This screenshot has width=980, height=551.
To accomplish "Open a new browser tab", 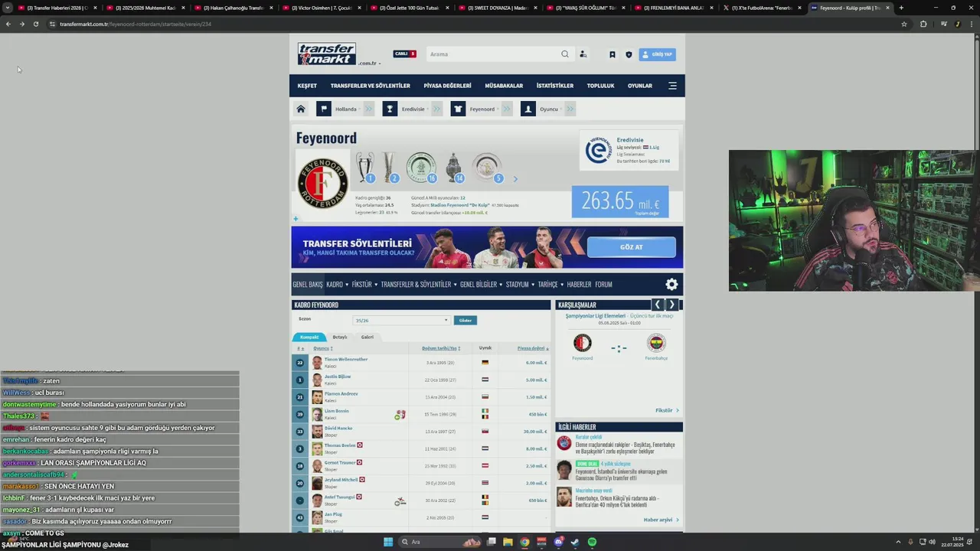I will pos(901,8).
